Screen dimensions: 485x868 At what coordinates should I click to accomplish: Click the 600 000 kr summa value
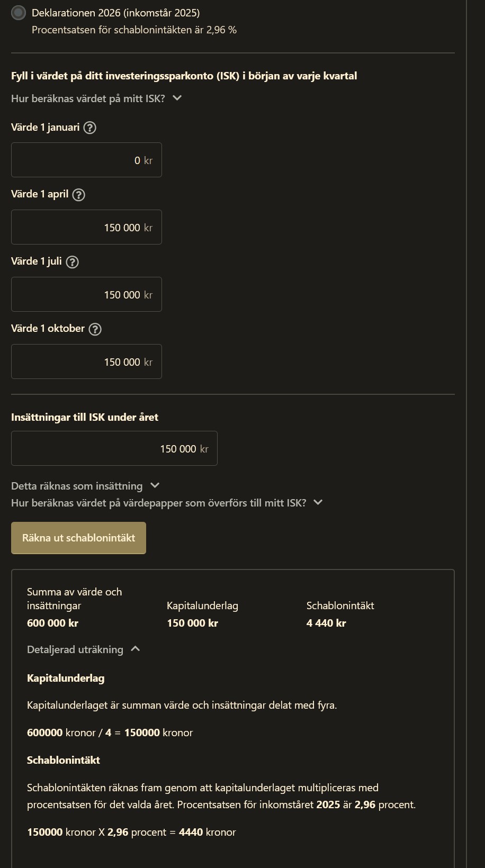click(x=52, y=623)
